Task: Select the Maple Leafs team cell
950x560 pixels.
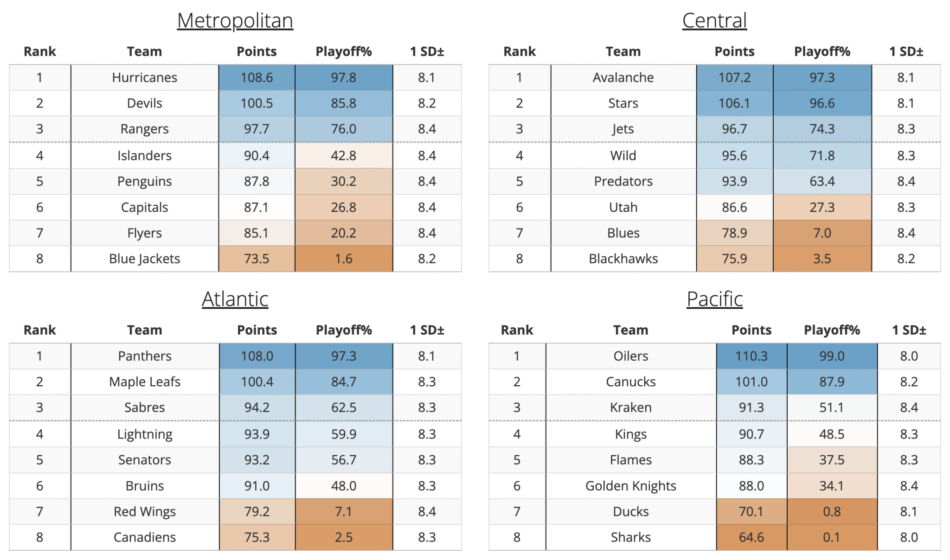Action: 144,382
